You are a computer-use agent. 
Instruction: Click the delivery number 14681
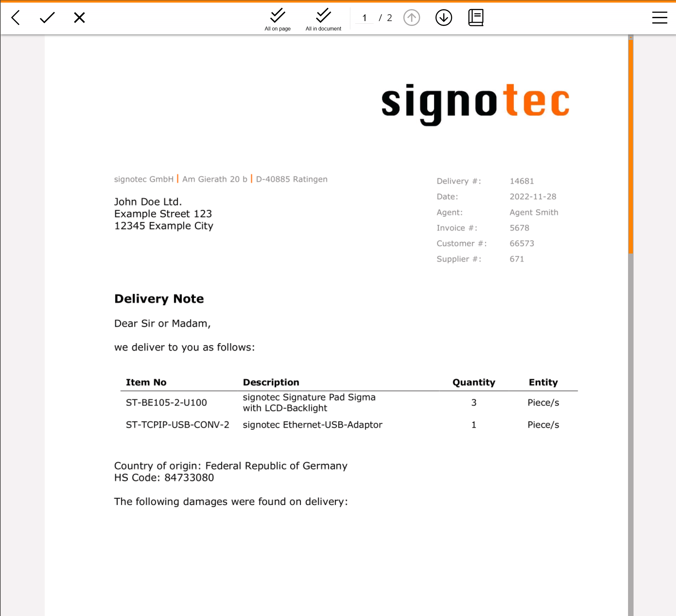click(521, 181)
